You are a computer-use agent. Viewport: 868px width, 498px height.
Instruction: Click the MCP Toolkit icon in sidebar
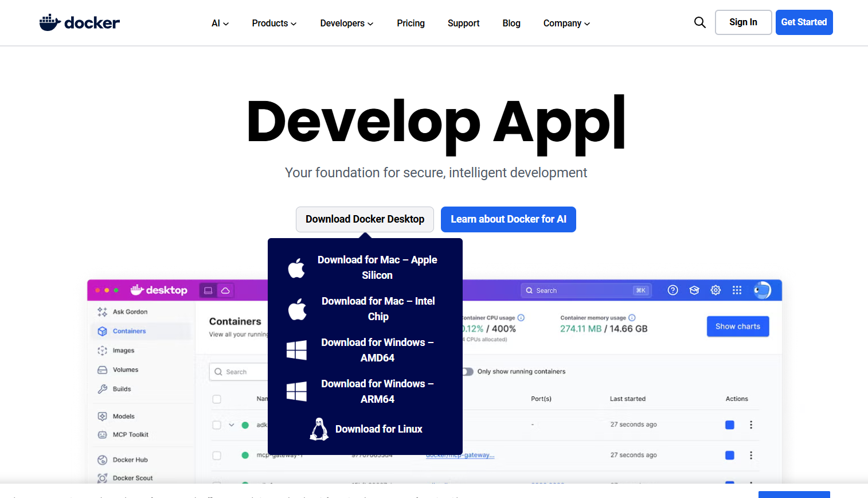coord(102,435)
